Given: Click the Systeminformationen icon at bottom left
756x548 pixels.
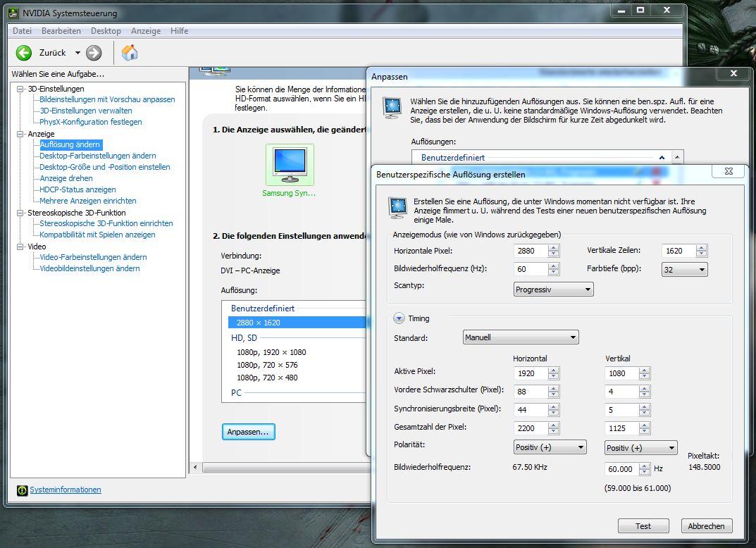Looking at the screenshot, I should [x=23, y=490].
